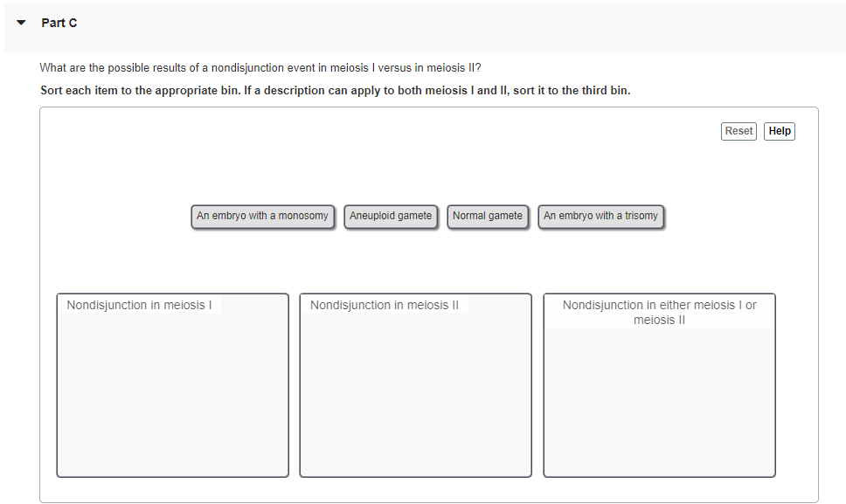846x504 pixels.
Task: Select the 'An embryo with a monosomy' tile
Action: click(262, 216)
